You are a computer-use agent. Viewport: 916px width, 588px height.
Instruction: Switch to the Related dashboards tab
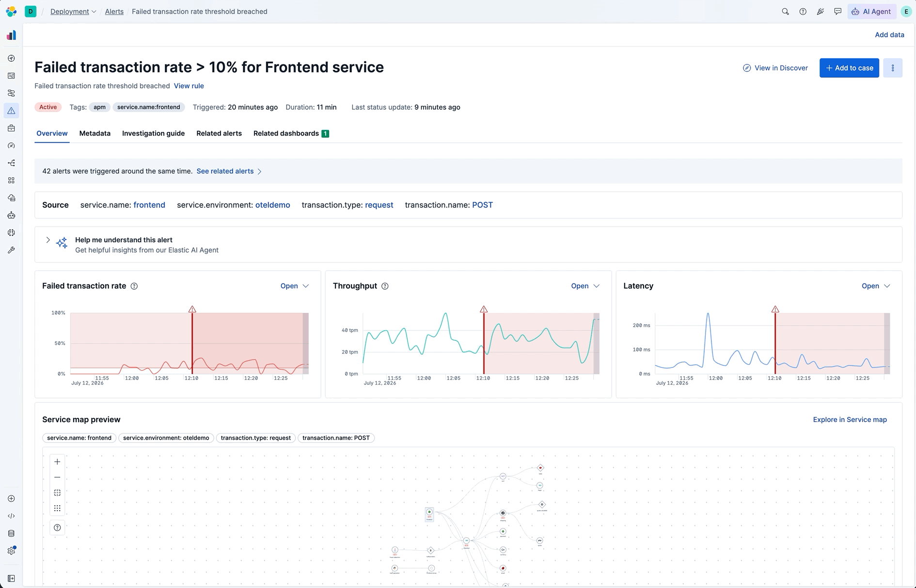pyautogui.click(x=291, y=133)
